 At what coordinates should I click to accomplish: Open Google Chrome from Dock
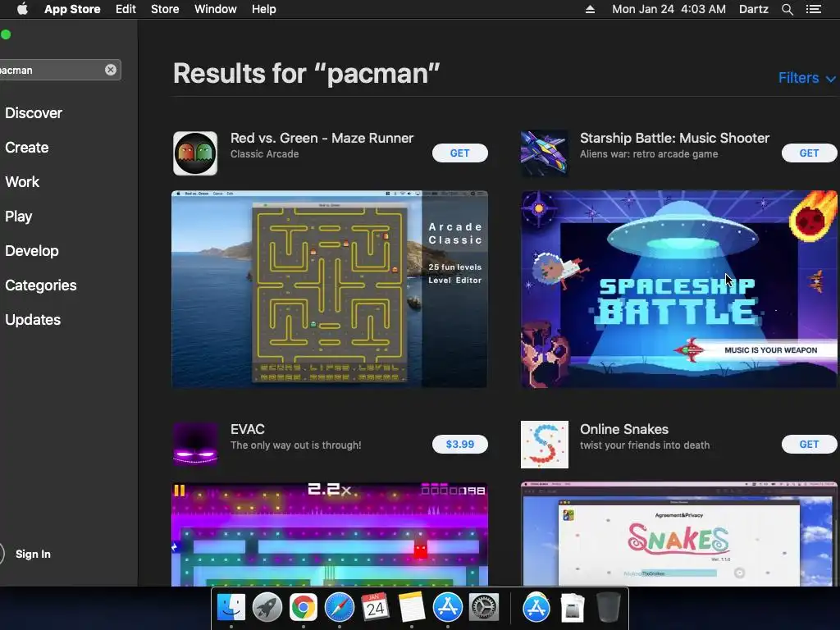304,608
